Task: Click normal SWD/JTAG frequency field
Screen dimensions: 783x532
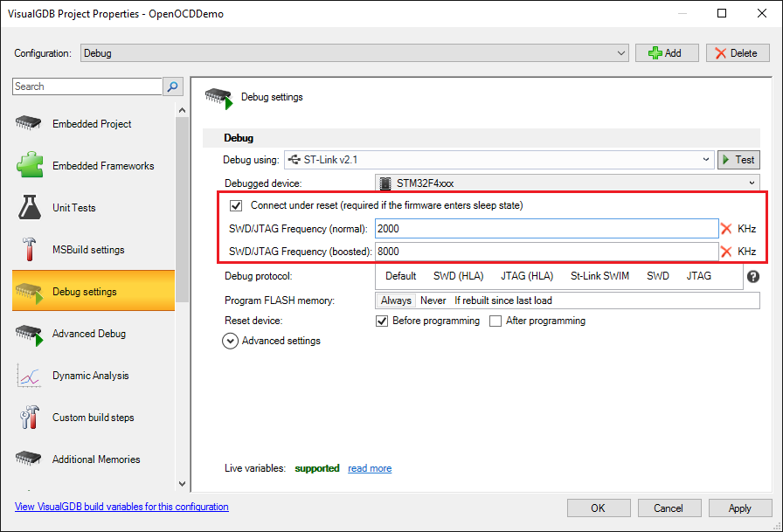Action: 547,229
